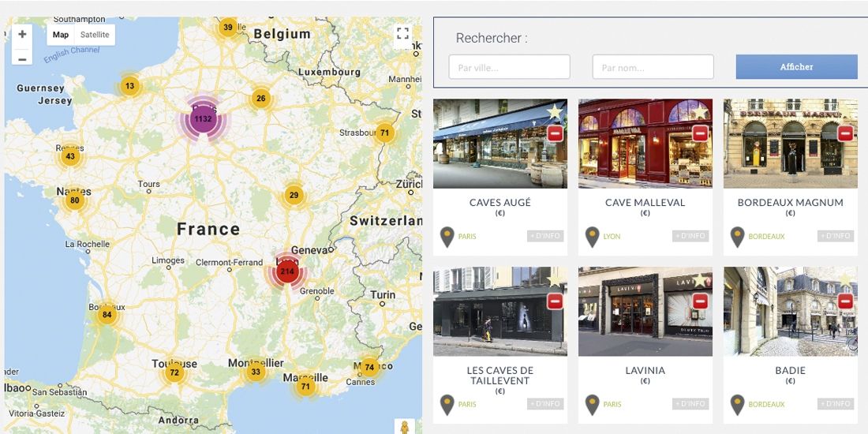Select the Map view tab
The image size is (868, 434).
click(x=61, y=34)
